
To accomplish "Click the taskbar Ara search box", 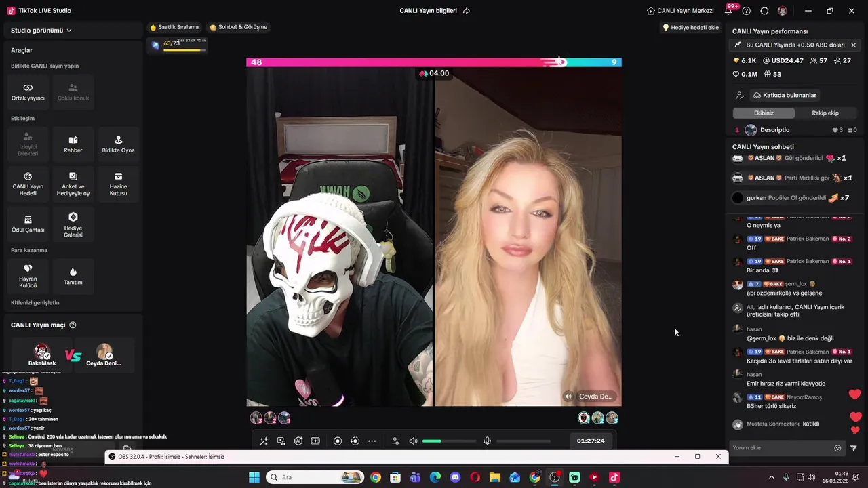I will coord(314,477).
